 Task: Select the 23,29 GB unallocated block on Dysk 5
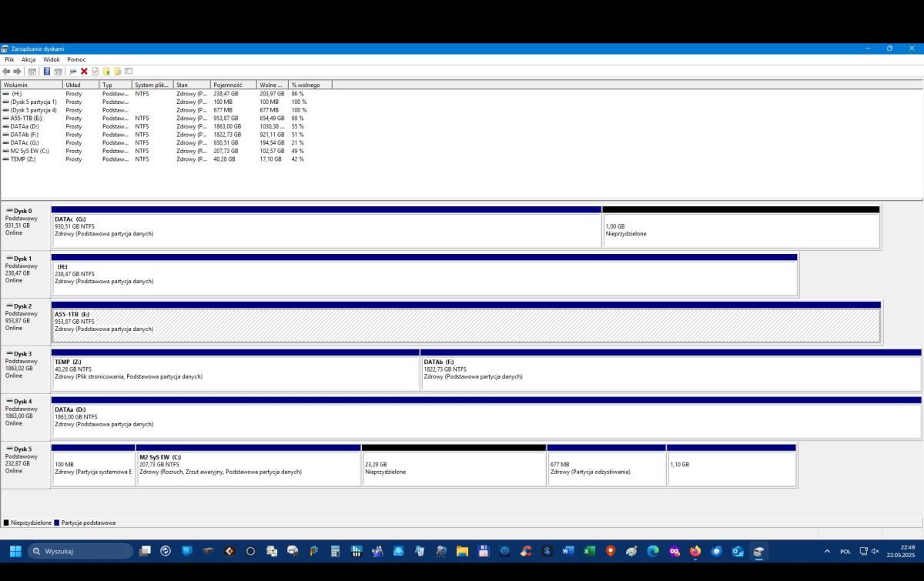[x=454, y=466]
